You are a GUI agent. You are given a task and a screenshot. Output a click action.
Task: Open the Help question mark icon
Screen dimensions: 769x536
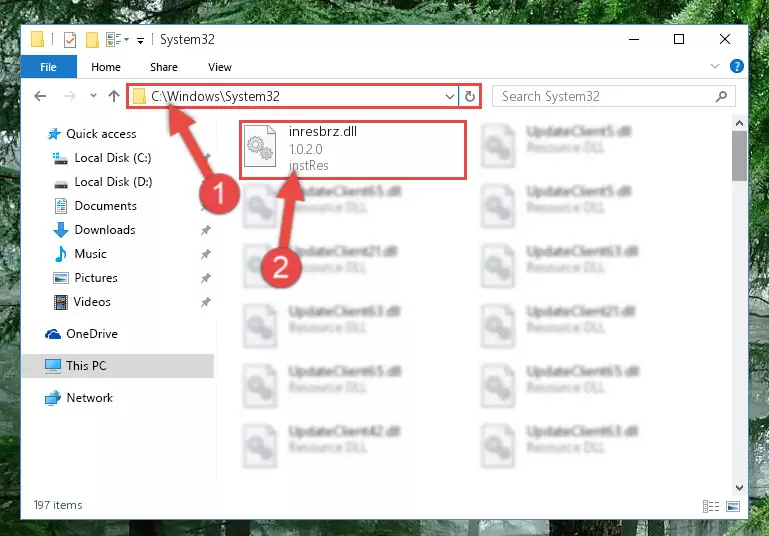736,66
